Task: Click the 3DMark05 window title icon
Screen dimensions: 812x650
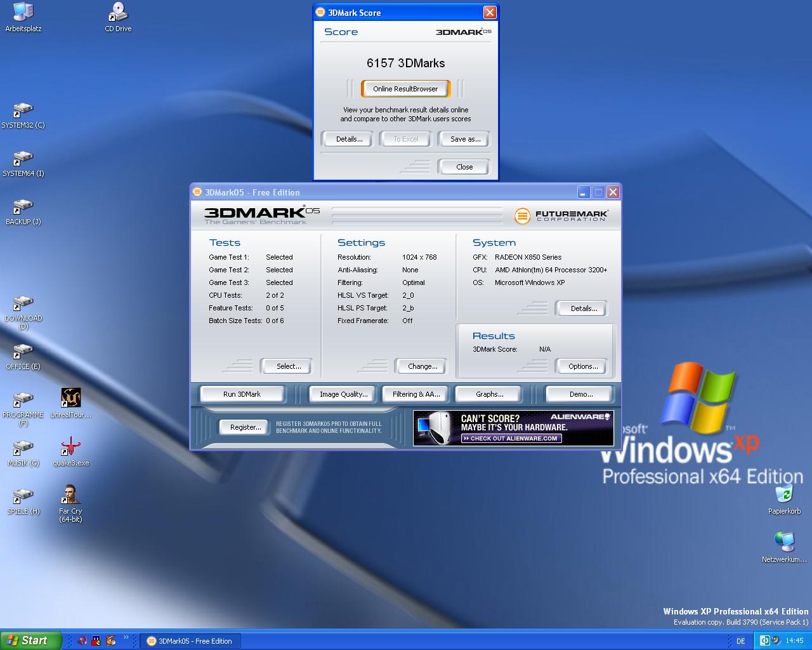Action: coord(197,192)
